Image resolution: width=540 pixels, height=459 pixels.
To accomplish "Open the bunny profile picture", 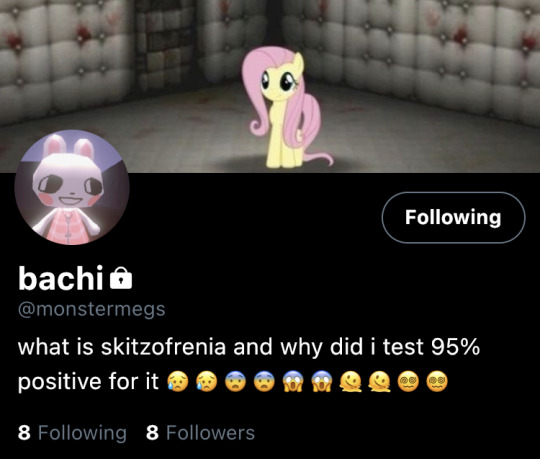I will pyautogui.click(x=72, y=188).
